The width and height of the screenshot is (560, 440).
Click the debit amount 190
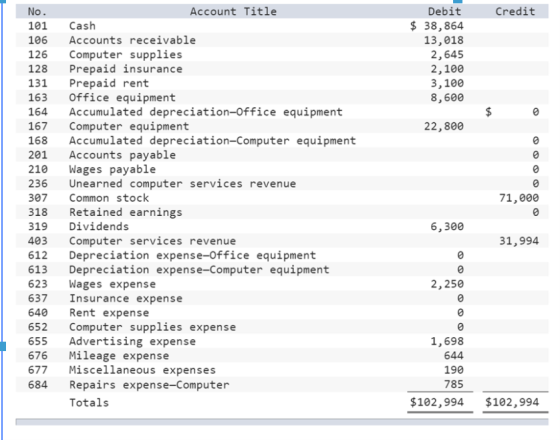pyautogui.click(x=454, y=370)
